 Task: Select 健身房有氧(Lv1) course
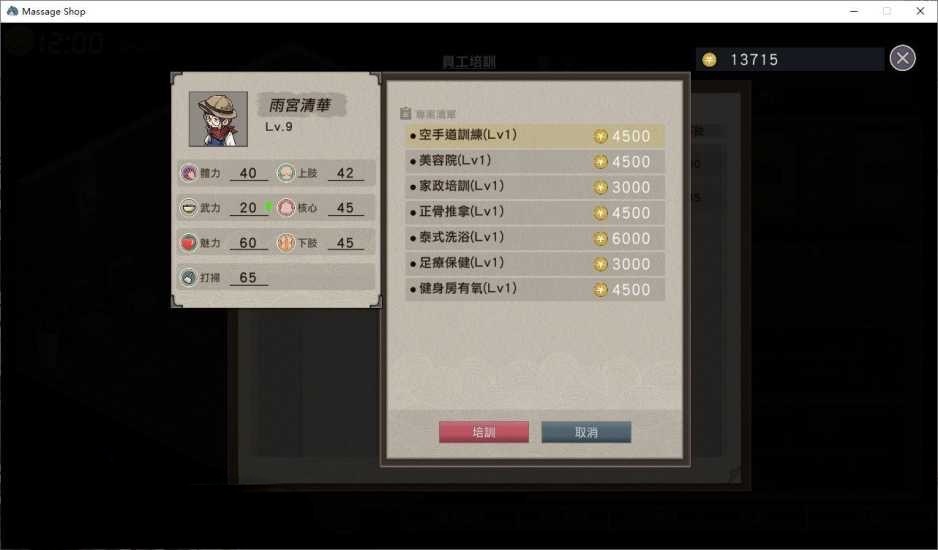[x=535, y=289]
